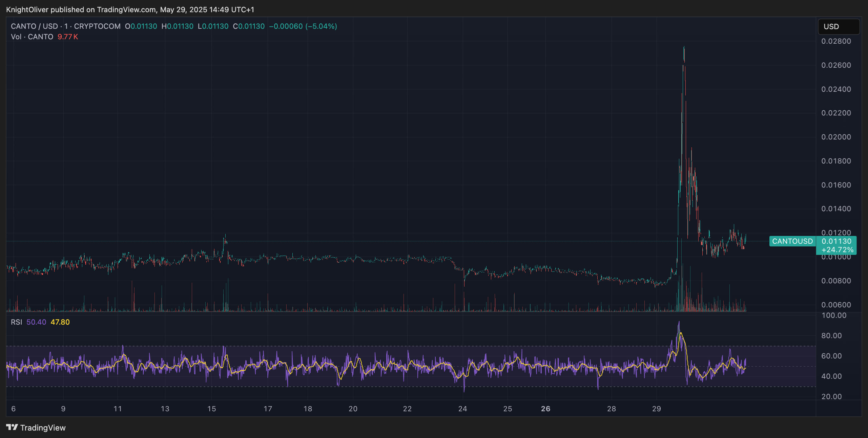This screenshot has height=438, width=868.
Task: Click the price change −0.00060 (−5.04%) value
Action: (303, 26)
